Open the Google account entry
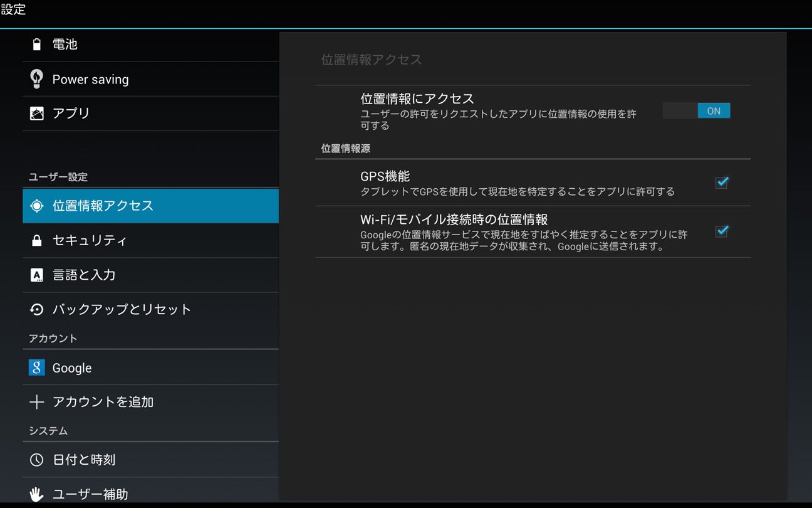 coord(150,368)
